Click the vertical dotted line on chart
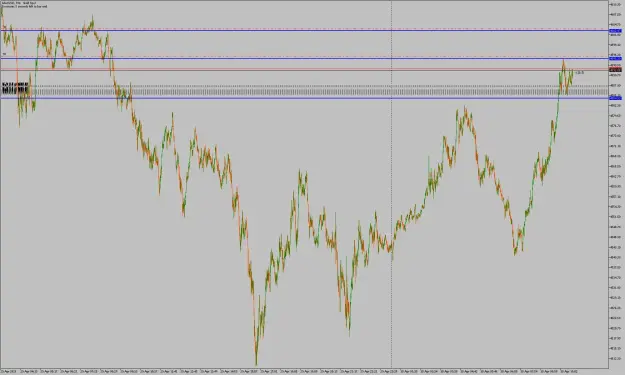Screen dimensions: 625x375 click(391, 184)
